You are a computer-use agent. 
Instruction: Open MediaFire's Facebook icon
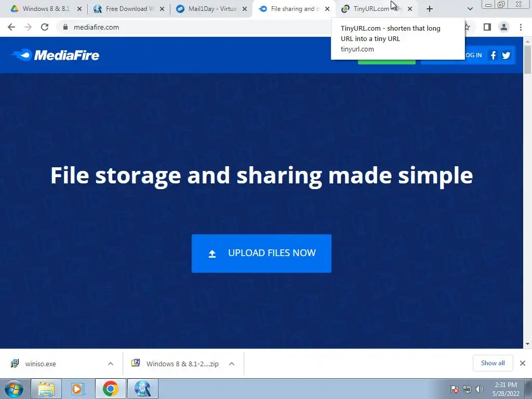[x=494, y=55]
